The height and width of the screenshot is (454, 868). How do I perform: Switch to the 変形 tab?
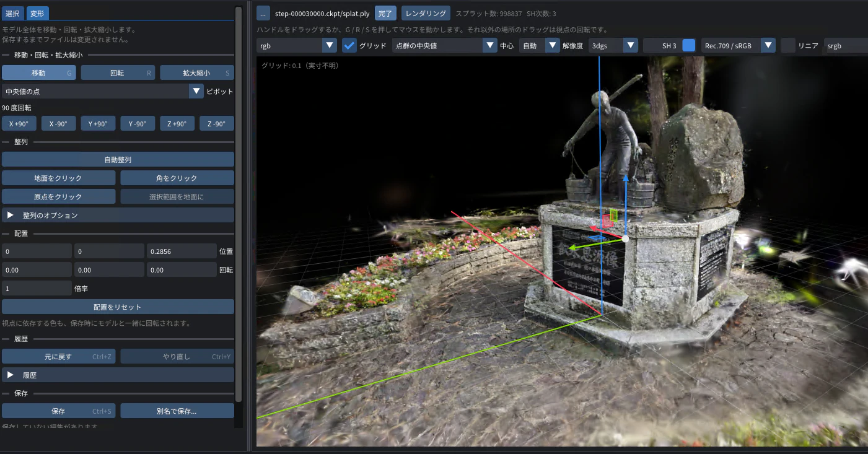click(x=37, y=13)
